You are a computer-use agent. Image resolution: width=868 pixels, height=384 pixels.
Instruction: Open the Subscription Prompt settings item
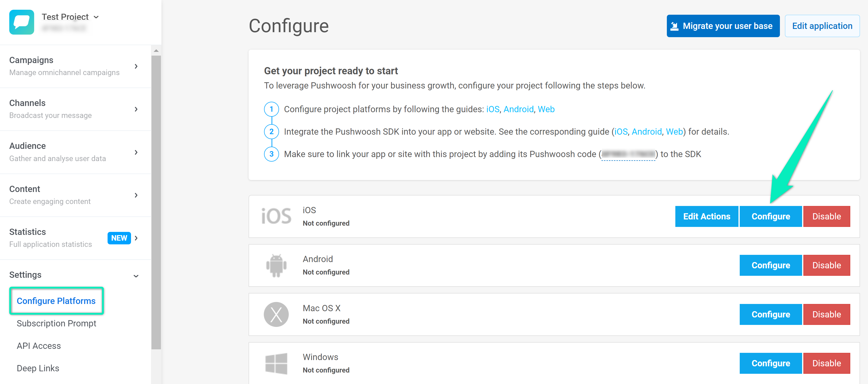(56, 323)
